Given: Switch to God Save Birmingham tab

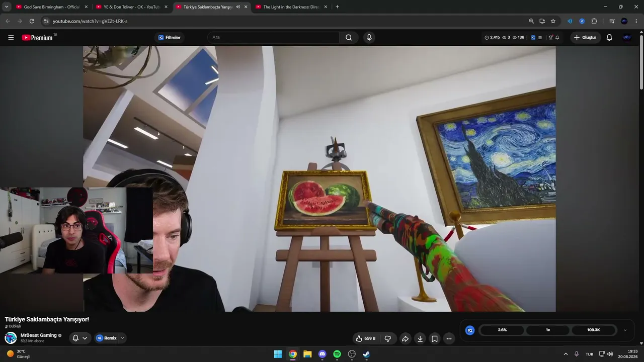Looking at the screenshot, I should coord(52,7).
